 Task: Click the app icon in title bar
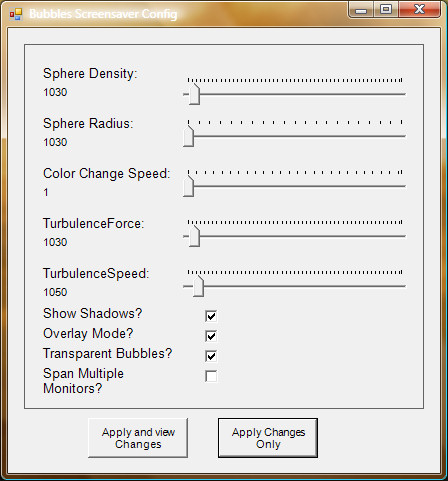[16, 14]
